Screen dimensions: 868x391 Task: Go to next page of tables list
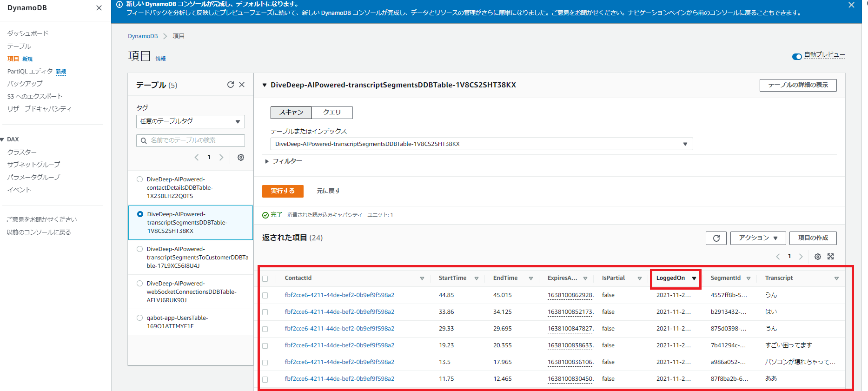(221, 158)
